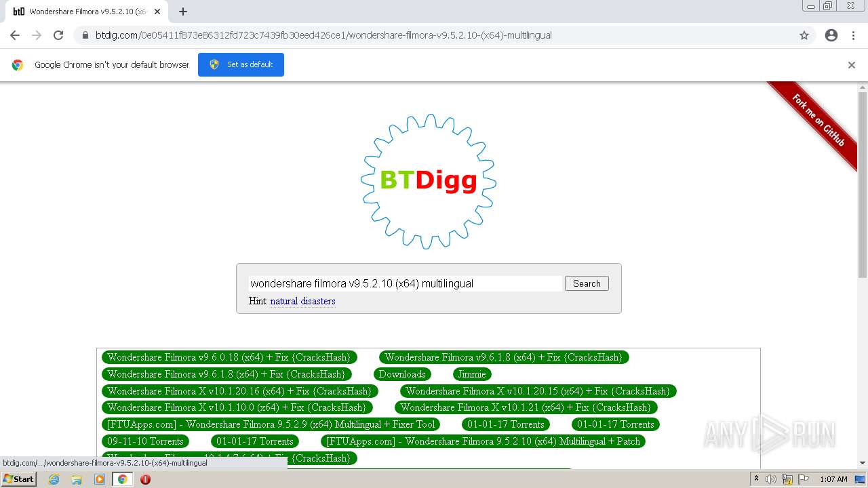Image resolution: width=868 pixels, height=488 pixels.
Task: Open volume control in system tray
Action: point(770,479)
